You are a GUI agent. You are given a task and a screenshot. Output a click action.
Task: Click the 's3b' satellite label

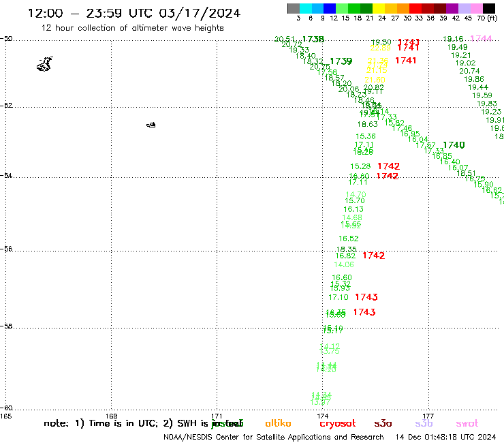(424, 423)
